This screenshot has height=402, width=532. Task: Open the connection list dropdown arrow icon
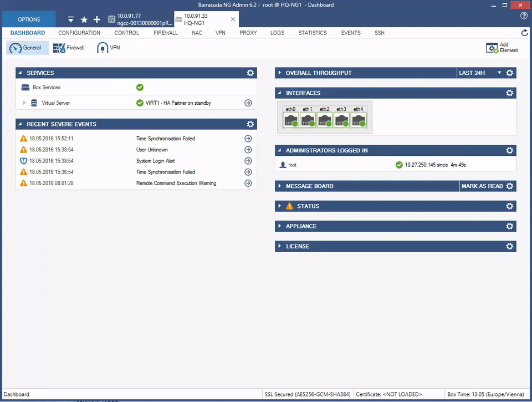70,19
